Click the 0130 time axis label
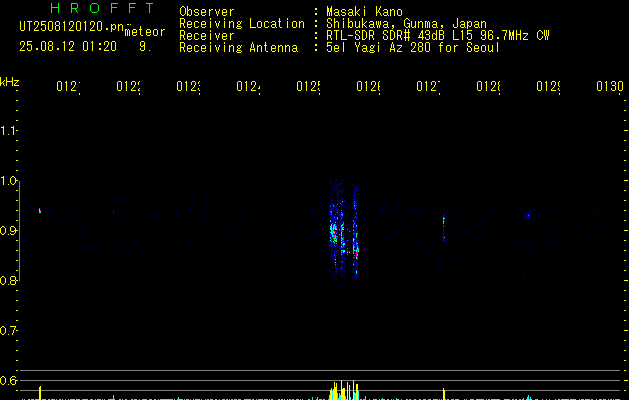Image resolution: width=629 pixels, height=400 pixels. 610,86
